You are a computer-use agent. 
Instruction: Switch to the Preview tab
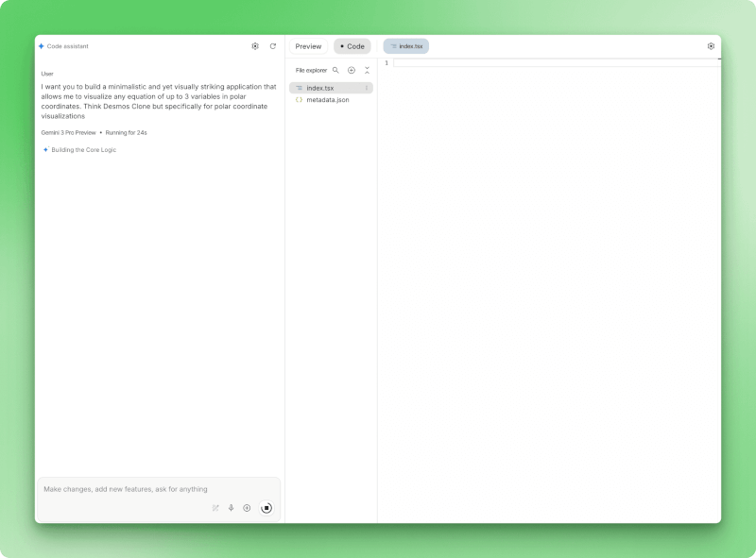click(x=308, y=46)
